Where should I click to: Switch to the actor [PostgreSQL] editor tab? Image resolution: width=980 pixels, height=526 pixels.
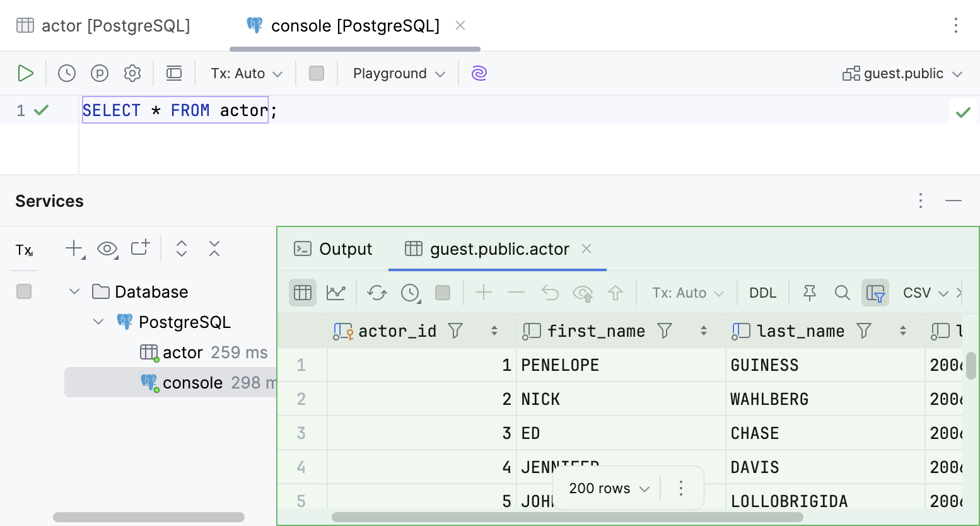tap(104, 25)
